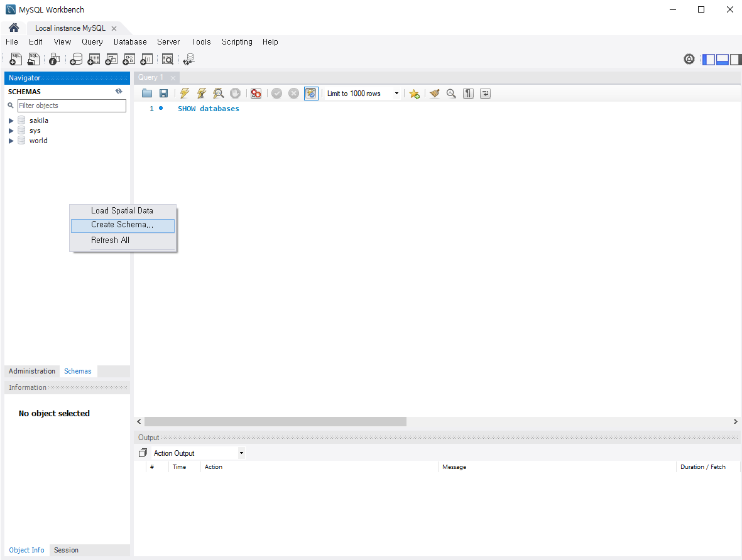Switch to the Administration tab
The image size is (742, 560).
pos(31,371)
